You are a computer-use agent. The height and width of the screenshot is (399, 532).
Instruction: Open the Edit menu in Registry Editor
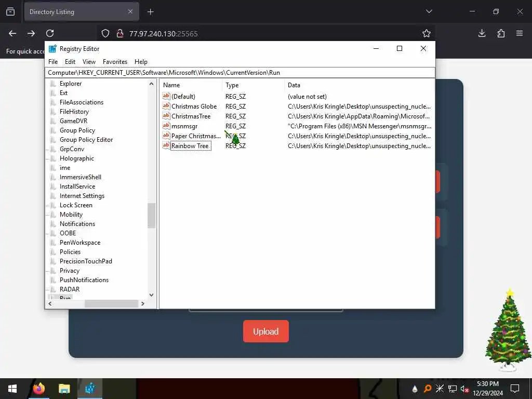(70, 62)
